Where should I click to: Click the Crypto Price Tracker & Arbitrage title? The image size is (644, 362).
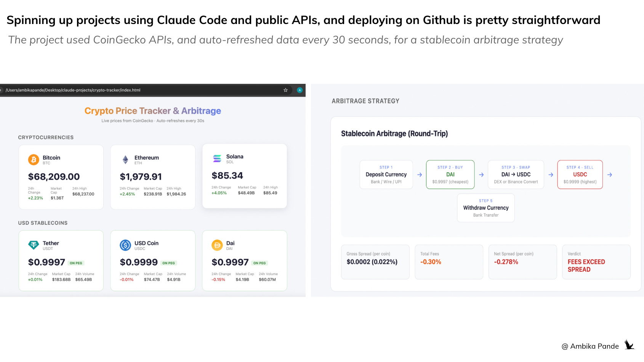pyautogui.click(x=152, y=111)
